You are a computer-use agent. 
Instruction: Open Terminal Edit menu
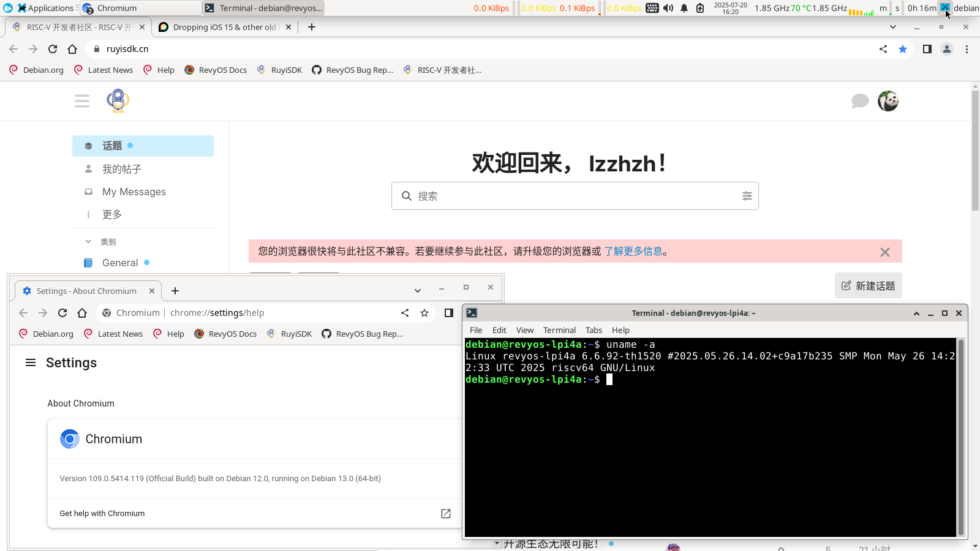click(x=499, y=330)
